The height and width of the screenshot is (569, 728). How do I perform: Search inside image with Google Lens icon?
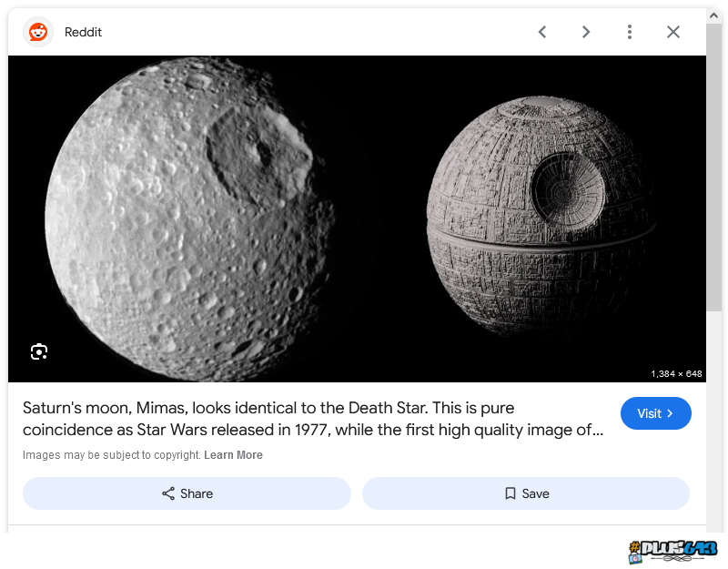(x=39, y=351)
